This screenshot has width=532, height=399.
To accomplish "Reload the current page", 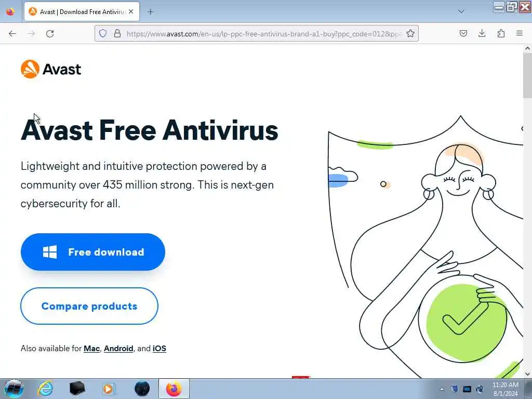I will pyautogui.click(x=50, y=34).
